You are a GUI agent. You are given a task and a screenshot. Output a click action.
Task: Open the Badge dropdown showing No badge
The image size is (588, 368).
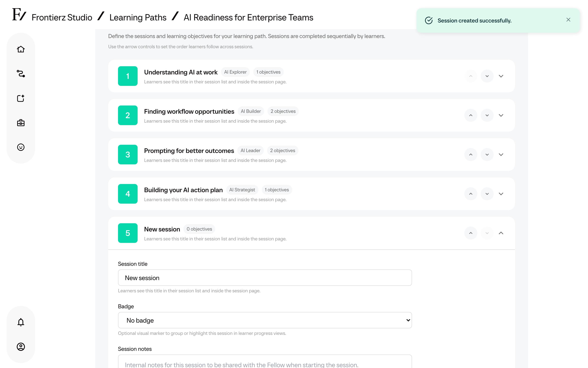click(x=265, y=320)
